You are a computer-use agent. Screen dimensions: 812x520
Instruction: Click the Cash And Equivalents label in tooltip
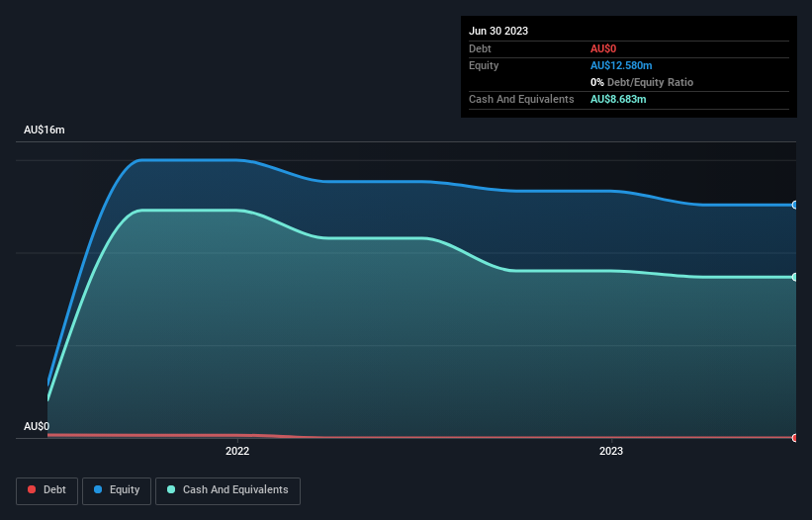point(521,99)
